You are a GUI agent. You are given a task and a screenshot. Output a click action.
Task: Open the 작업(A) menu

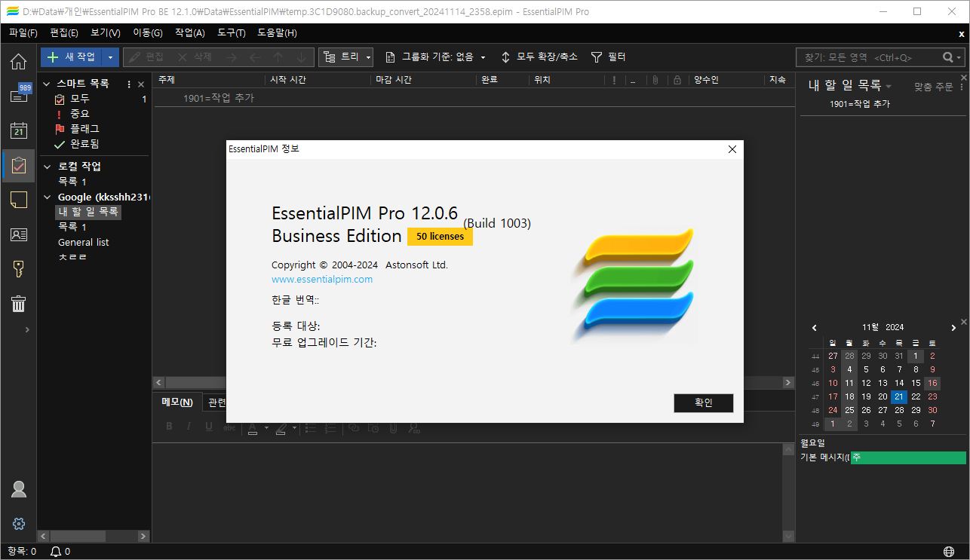[189, 33]
